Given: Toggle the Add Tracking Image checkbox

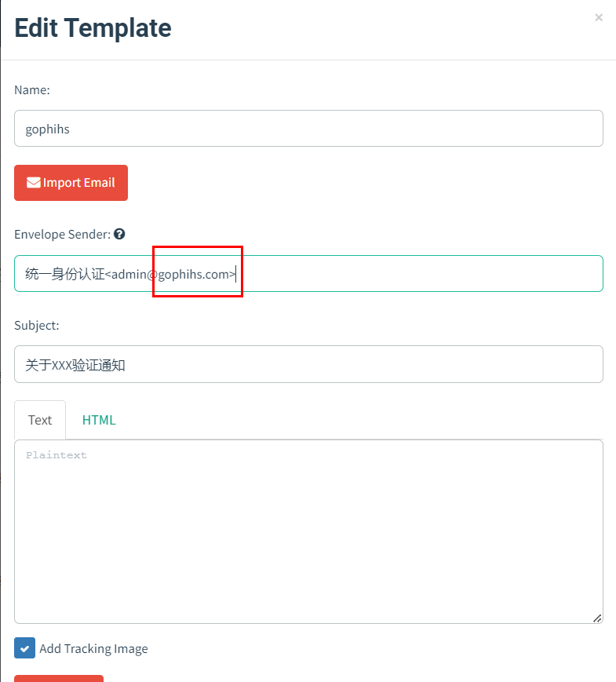Looking at the screenshot, I should 24,648.
